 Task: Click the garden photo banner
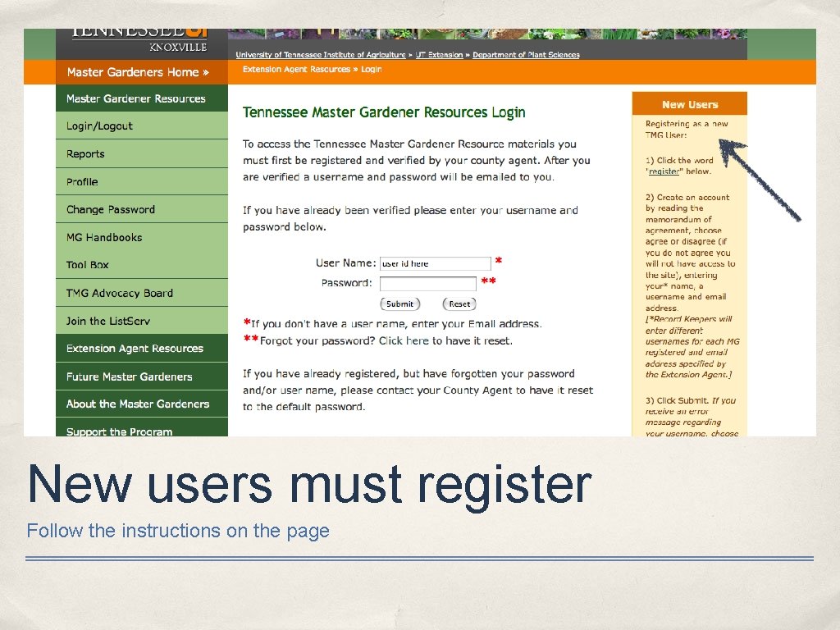pyautogui.click(x=487, y=34)
